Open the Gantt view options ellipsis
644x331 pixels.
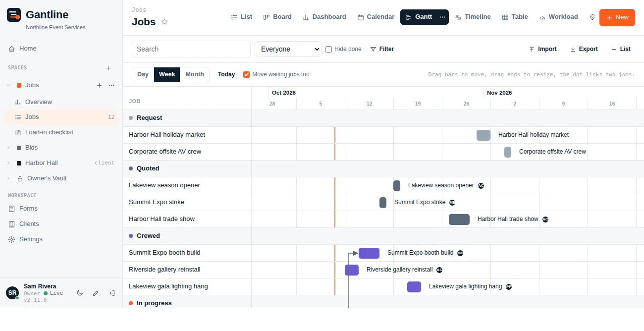pos(442,17)
